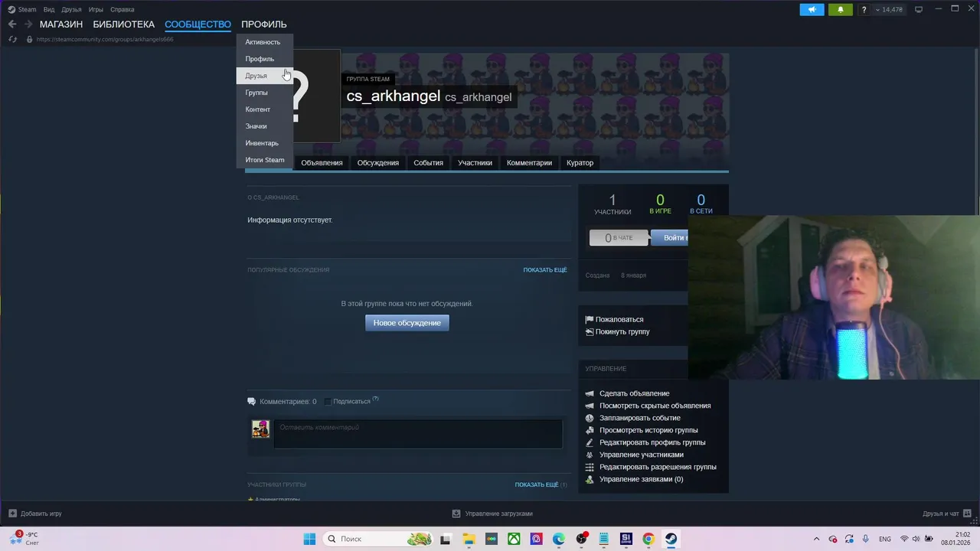The image size is (980, 551).
Task: Click the Пожаловаться flag icon
Action: coord(590,320)
